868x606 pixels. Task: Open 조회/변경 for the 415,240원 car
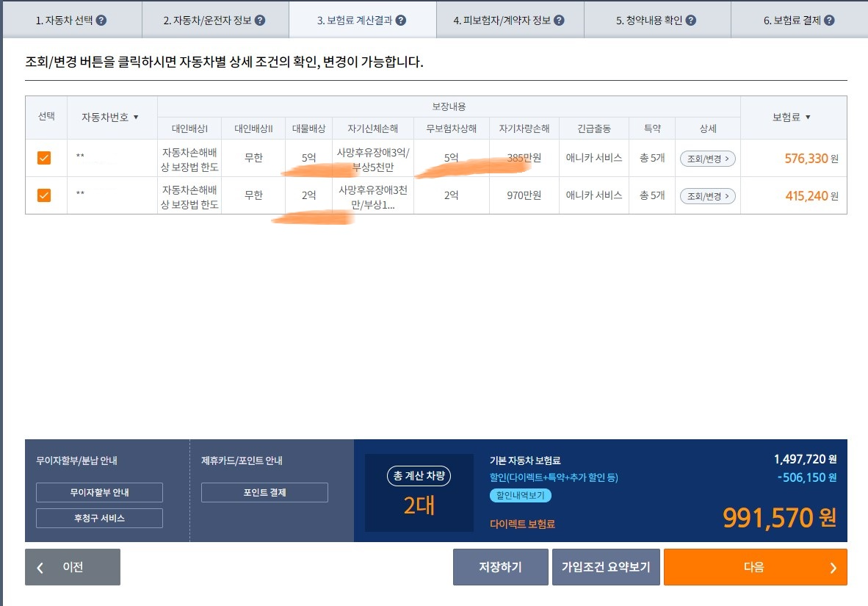707,196
